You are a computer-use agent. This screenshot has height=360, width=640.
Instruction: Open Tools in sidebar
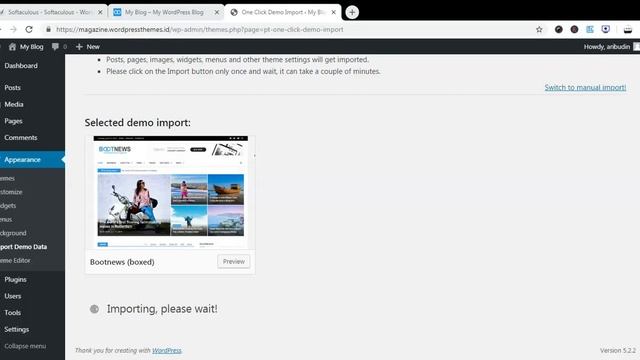(x=13, y=313)
